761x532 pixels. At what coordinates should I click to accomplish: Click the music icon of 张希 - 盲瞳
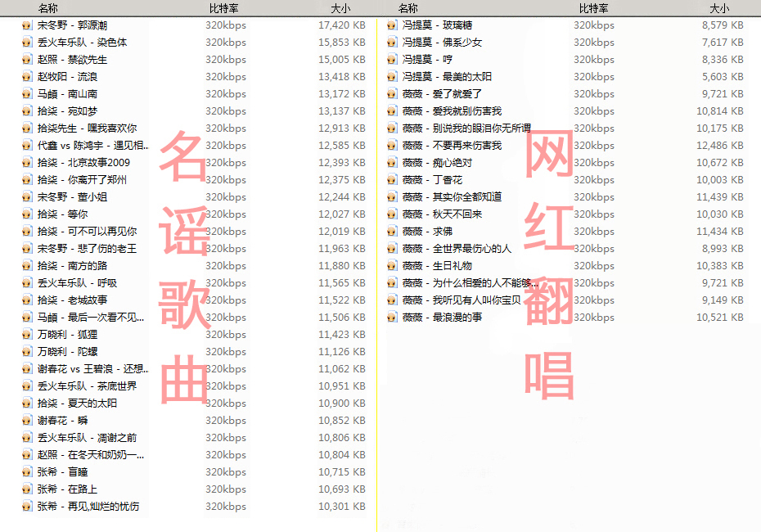click(27, 471)
